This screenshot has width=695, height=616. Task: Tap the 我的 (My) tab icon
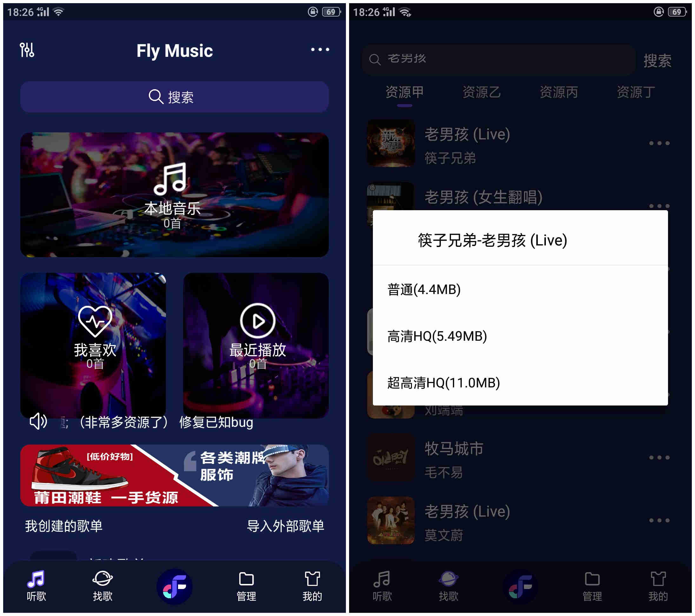319,590
